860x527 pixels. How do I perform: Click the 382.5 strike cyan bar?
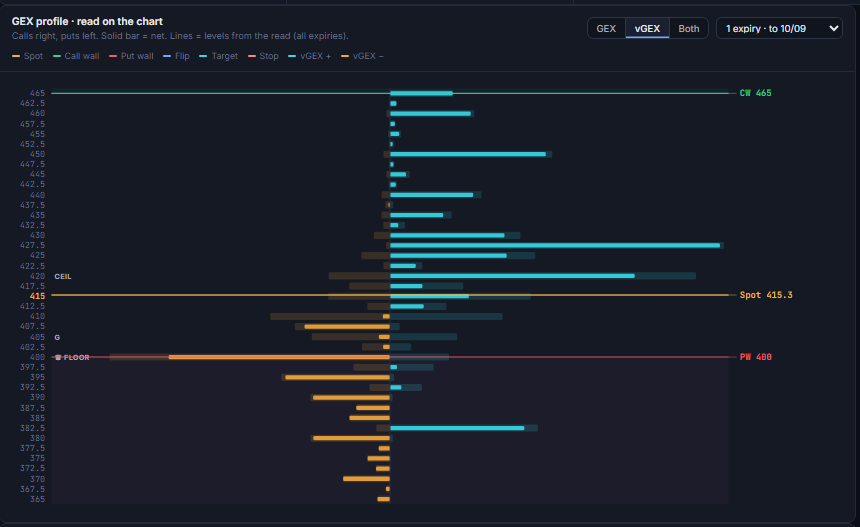coord(457,428)
